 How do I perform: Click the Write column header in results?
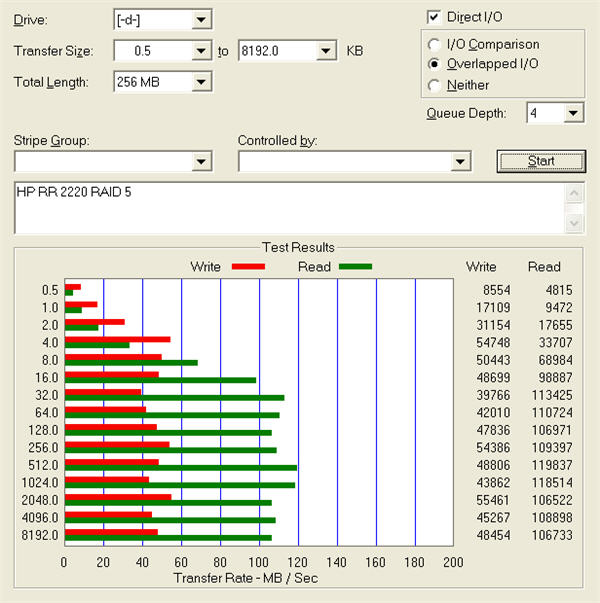[481, 267]
